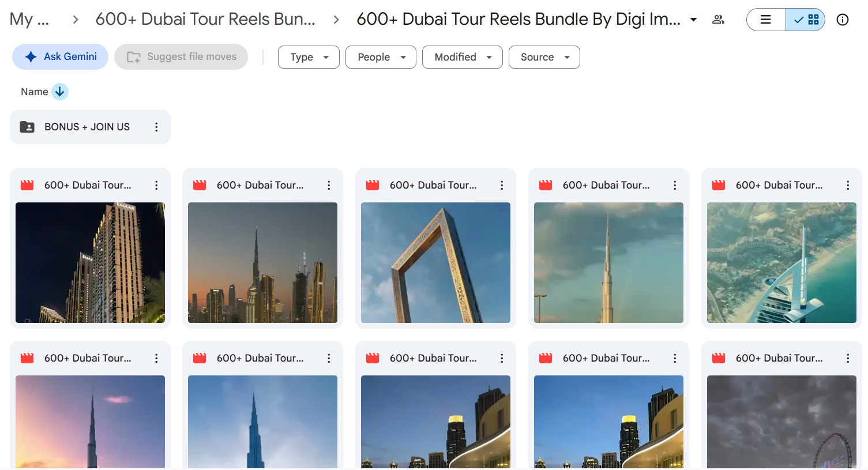Select the pink sunset Burj Khalifa thumbnail

(90, 422)
